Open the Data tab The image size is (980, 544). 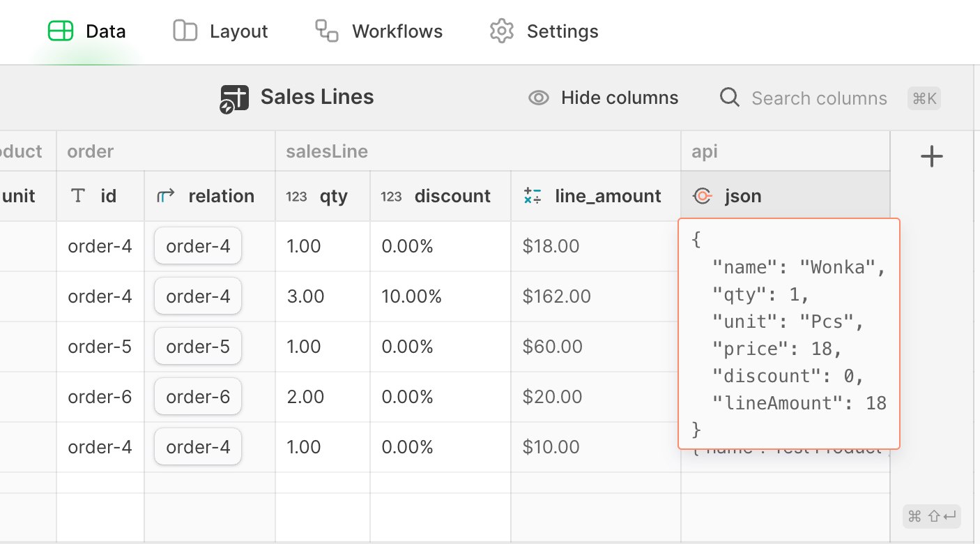[x=87, y=31]
